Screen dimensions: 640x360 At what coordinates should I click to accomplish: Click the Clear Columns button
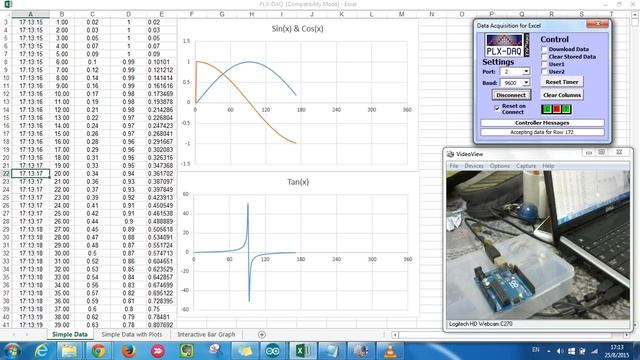tap(562, 95)
